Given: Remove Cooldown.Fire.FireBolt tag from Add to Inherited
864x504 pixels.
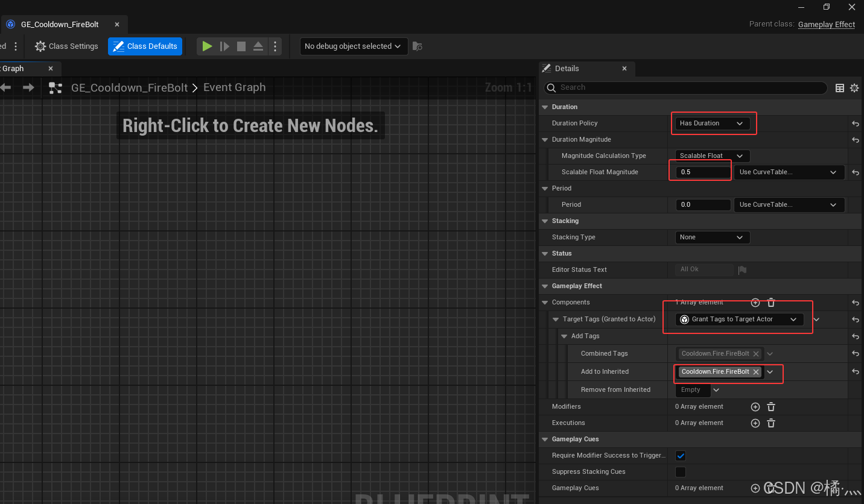Looking at the screenshot, I should coord(756,372).
